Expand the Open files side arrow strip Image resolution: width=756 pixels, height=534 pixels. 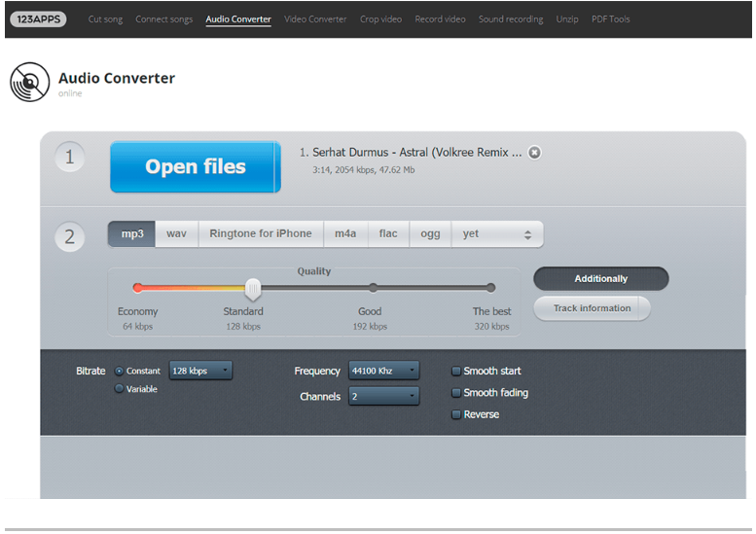[x=277, y=166]
